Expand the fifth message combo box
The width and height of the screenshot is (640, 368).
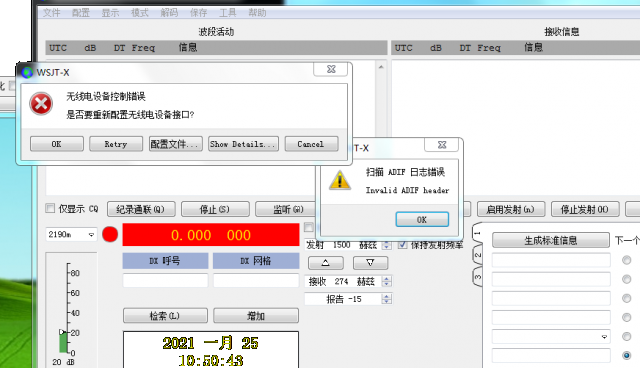pyautogui.click(x=604, y=337)
